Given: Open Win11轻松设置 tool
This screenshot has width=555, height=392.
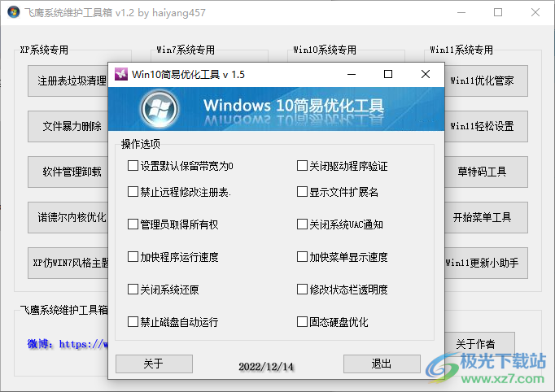Looking at the screenshot, I should [x=486, y=126].
